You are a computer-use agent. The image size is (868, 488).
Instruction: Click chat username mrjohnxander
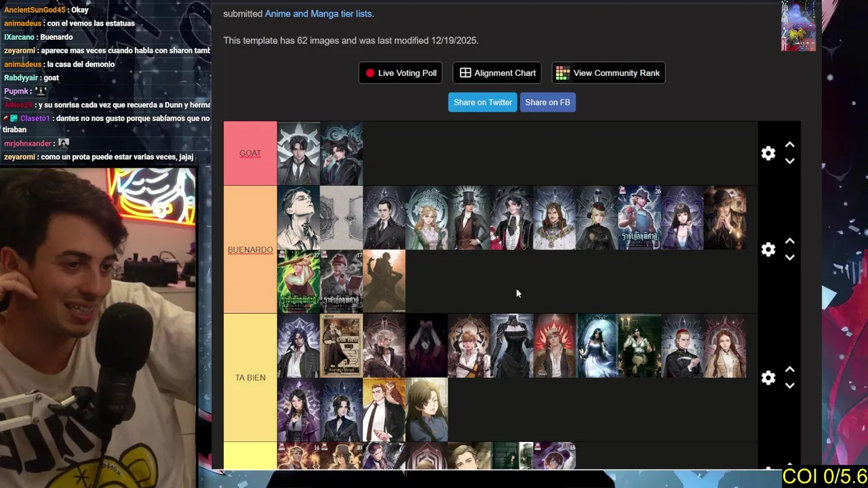(x=28, y=144)
